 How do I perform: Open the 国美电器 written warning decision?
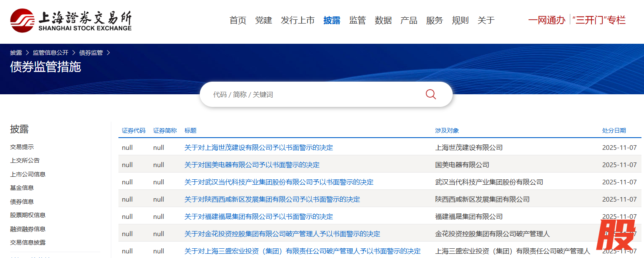(x=252, y=165)
